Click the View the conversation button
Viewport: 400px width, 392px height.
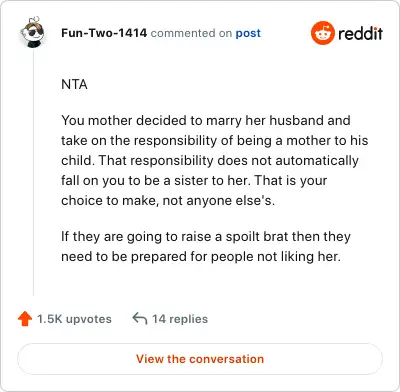(x=200, y=359)
